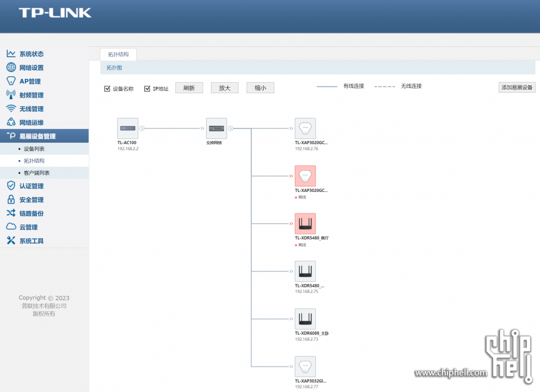Open 链路备份 via its shuffle-arrows icon

[11, 213]
